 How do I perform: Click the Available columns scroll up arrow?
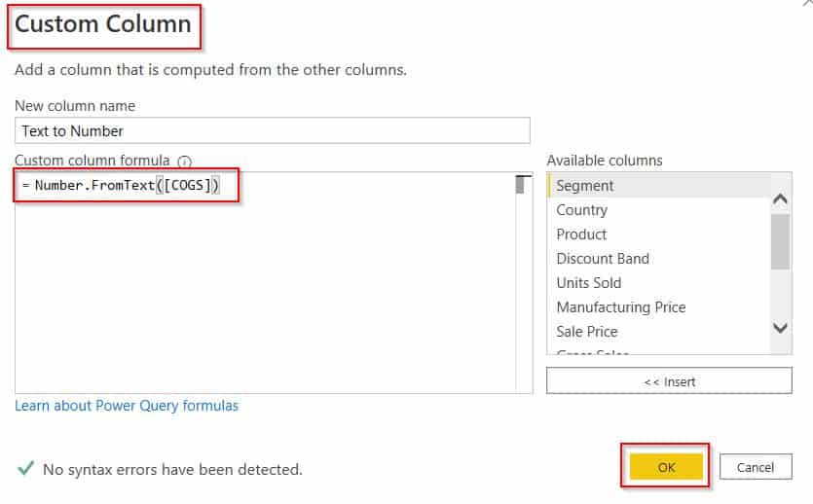click(780, 198)
